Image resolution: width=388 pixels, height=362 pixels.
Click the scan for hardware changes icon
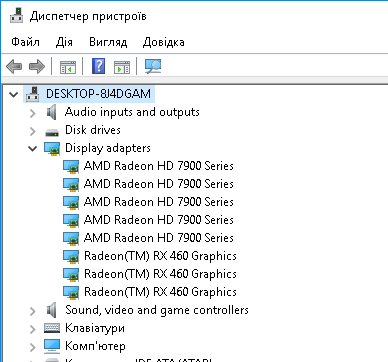click(153, 66)
